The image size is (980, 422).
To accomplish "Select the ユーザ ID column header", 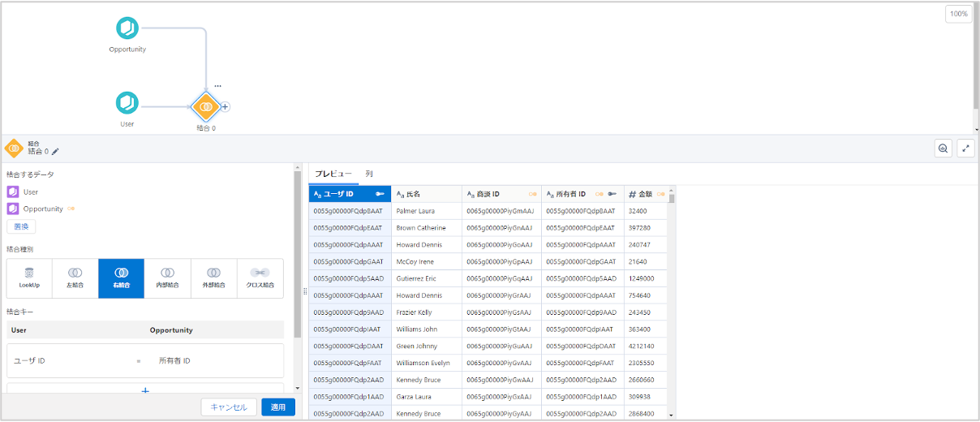I will pos(350,194).
